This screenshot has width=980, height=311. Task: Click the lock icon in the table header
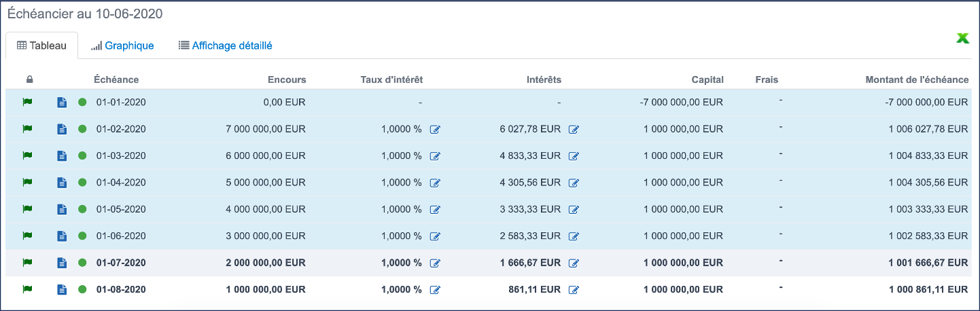pos(29,80)
